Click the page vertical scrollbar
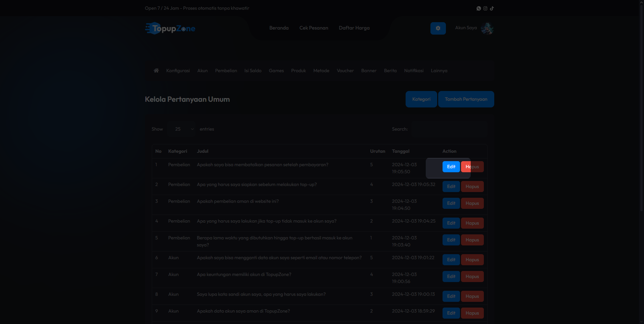The image size is (644, 324). 641,107
